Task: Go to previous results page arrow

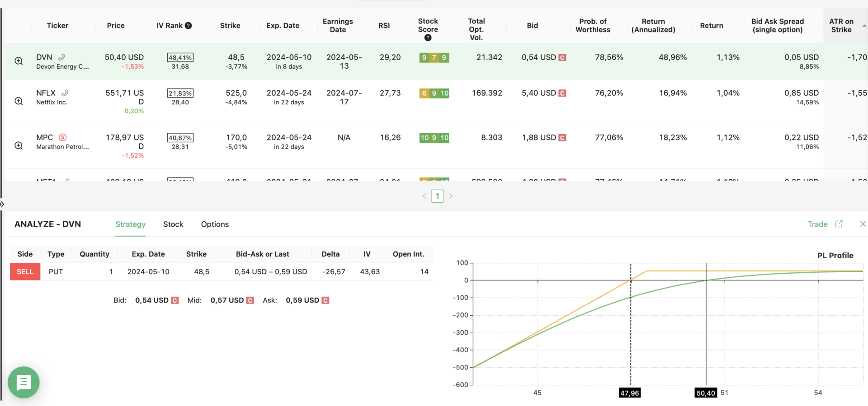Action: pos(424,196)
